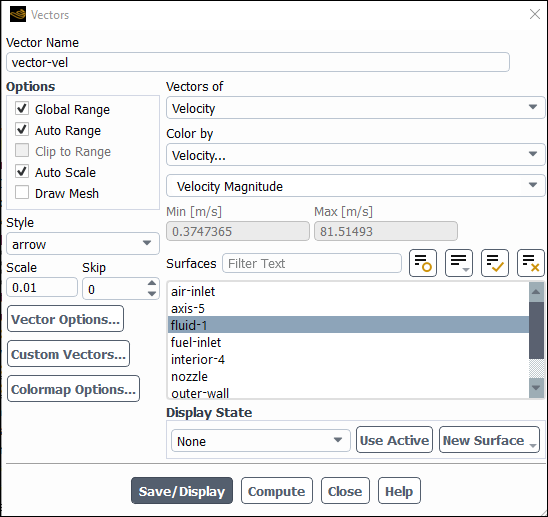This screenshot has width=548, height=517.
Task: Toggle the Auto Scale checkbox
Action: (x=22, y=172)
